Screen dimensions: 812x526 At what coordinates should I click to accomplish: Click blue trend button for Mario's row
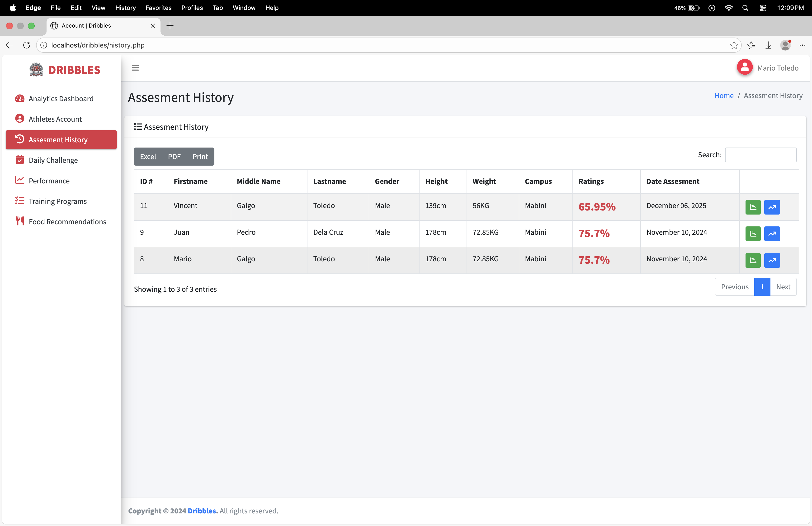click(x=772, y=260)
